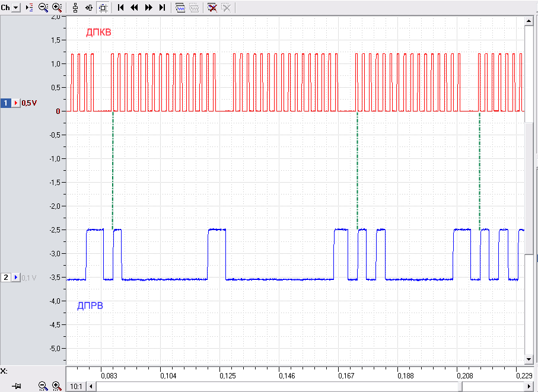The height and width of the screenshot is (392, 538).
Task: Step backward with rewind button
Action: point(134,8)
